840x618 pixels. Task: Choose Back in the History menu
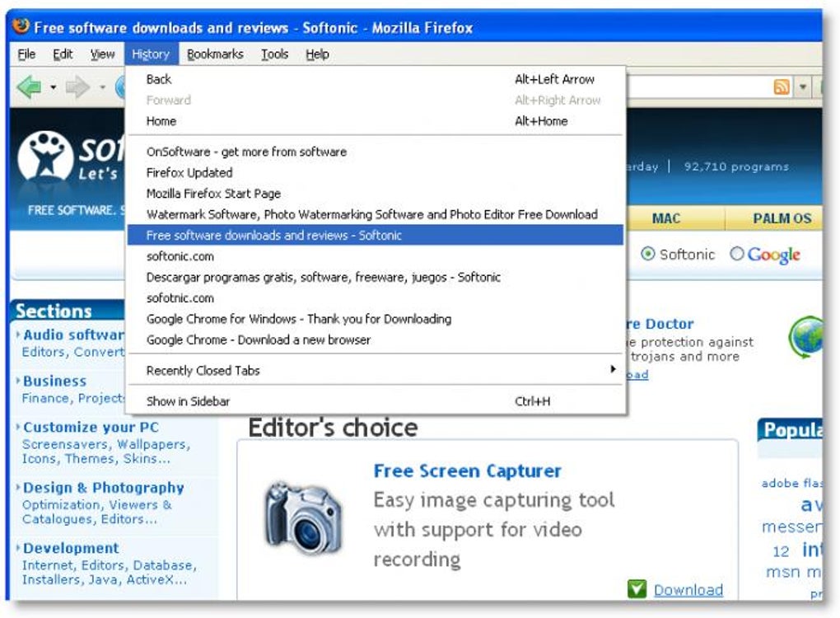point(376,79)
